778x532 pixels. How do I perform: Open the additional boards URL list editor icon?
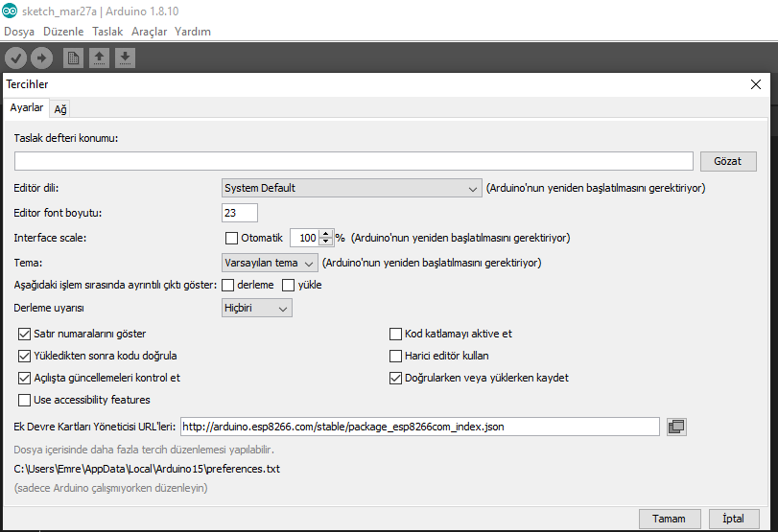pos(676,427)
